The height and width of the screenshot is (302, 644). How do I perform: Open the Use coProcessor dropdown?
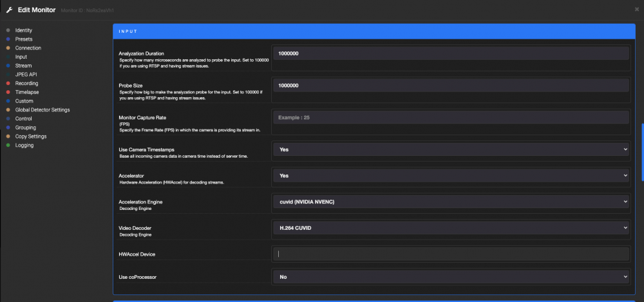[451, 277]
